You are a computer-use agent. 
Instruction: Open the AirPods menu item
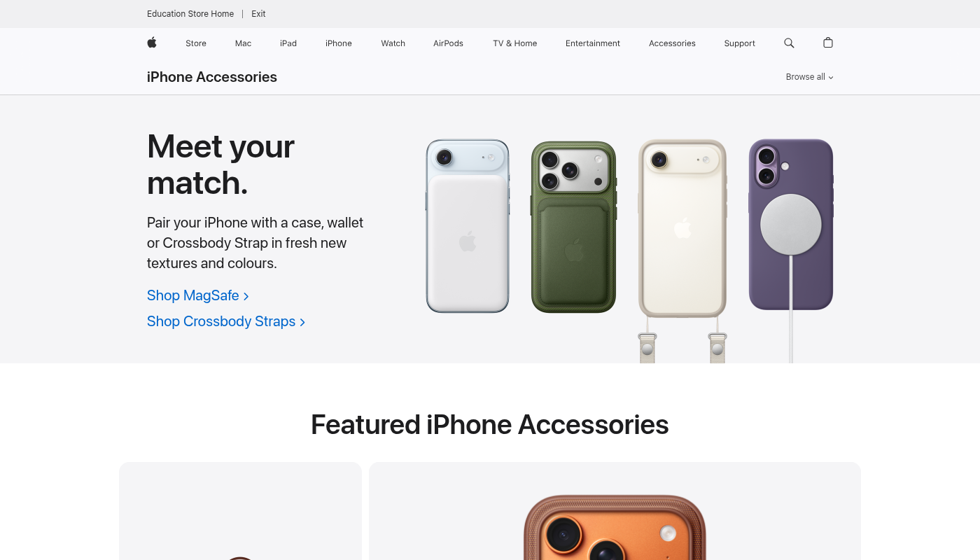tap(448, 43)
